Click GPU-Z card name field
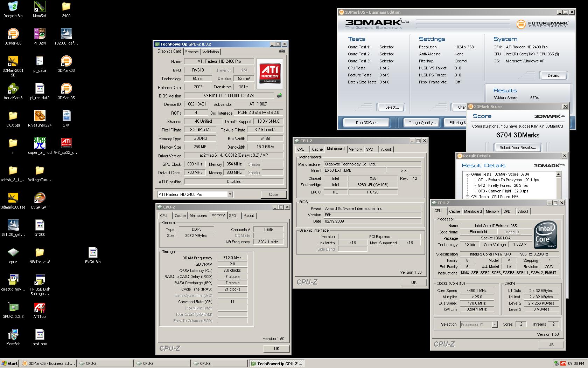The width and height of the screenshot is (588, 368). 219,61
